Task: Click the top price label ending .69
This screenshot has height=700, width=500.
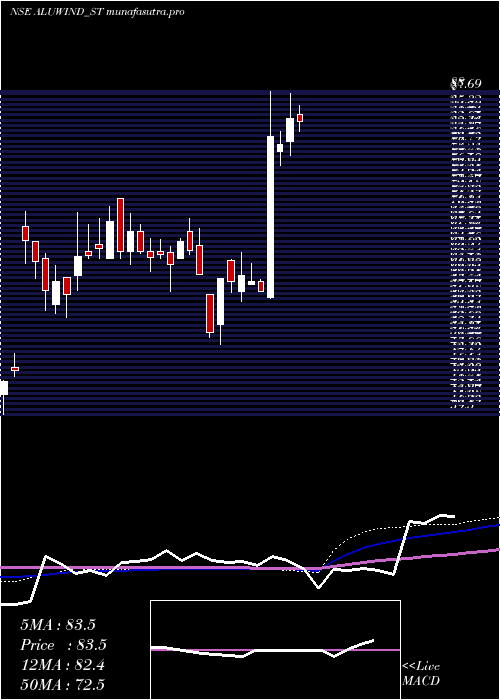Action: click(x=465, y=83)
